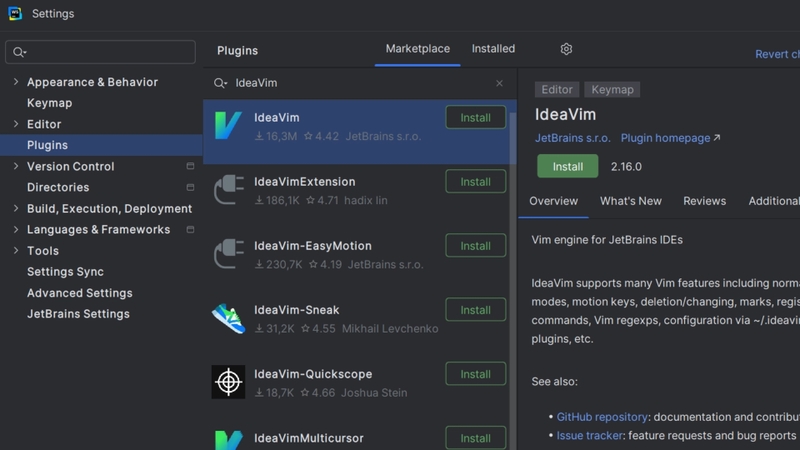This screenshot has height=450, width=800.
Task: Expand the Editor settings group
Action: [16, 124]
